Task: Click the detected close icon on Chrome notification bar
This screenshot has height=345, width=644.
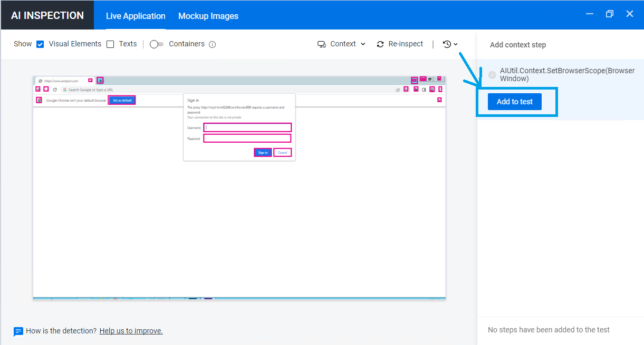Action: coord(439,100)
